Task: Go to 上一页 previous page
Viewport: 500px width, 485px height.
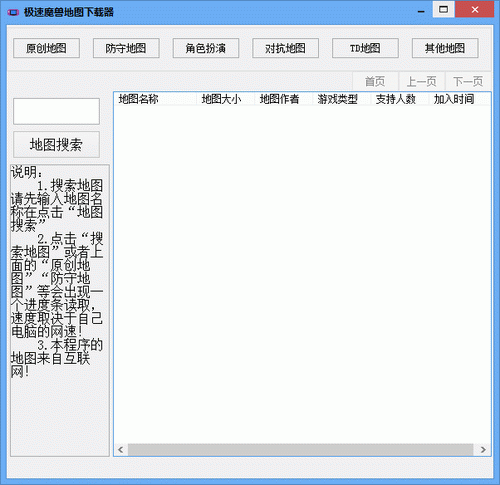Action: coord(421,81)
